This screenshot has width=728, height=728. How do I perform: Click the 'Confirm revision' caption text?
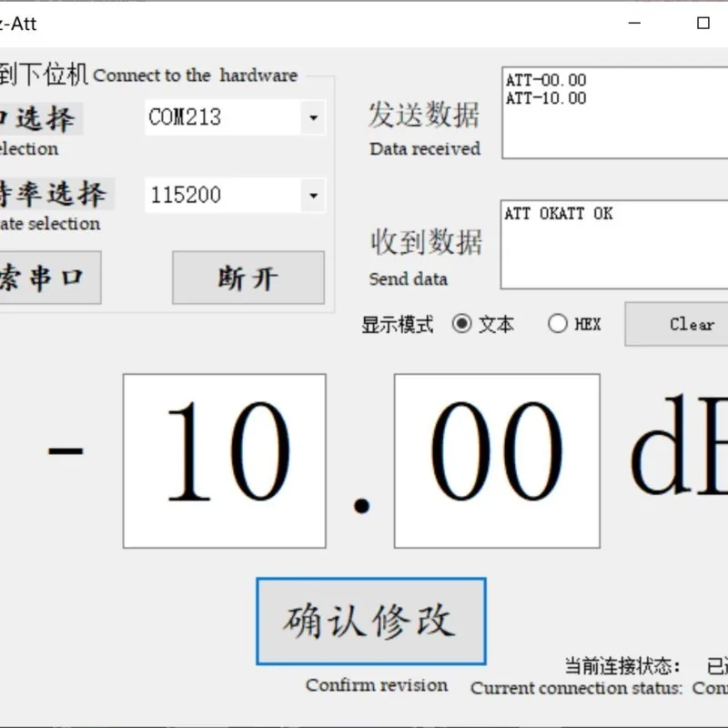(377, 685)
